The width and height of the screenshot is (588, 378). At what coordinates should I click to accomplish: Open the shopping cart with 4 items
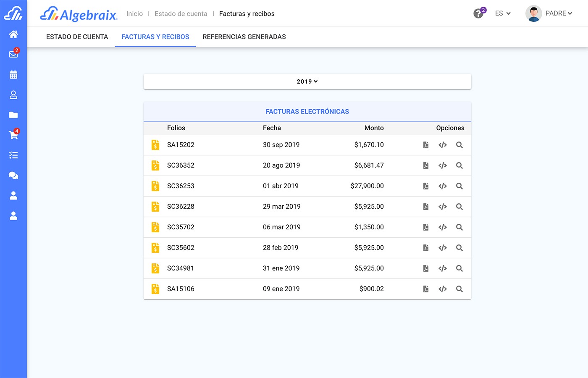(13, 135)
